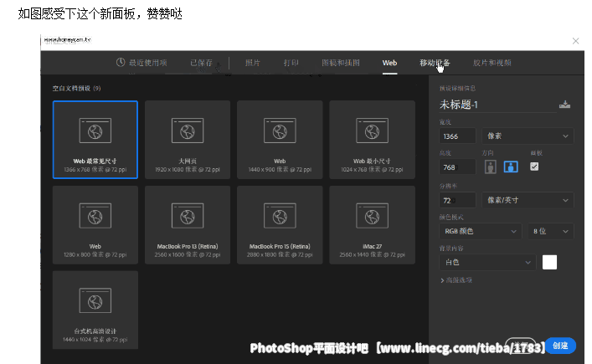The image size is (592, 364).
Task: Open the RGB 颜色 color mode dropdown
Action: [x=481, y=231]
